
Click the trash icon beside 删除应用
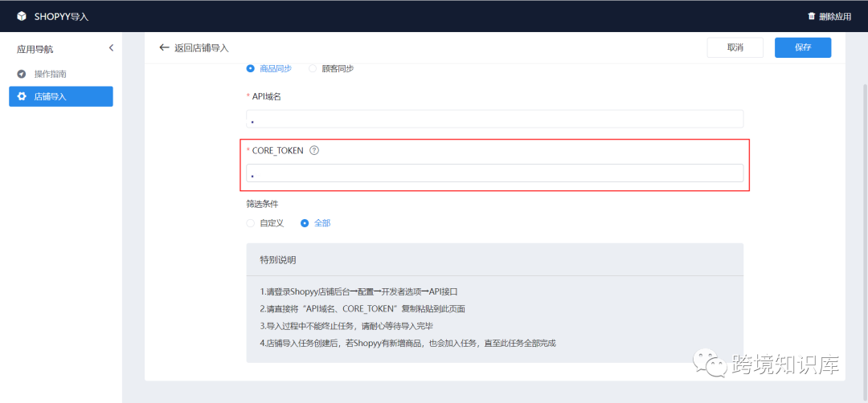pyautogui.click(x=812, y=16)
